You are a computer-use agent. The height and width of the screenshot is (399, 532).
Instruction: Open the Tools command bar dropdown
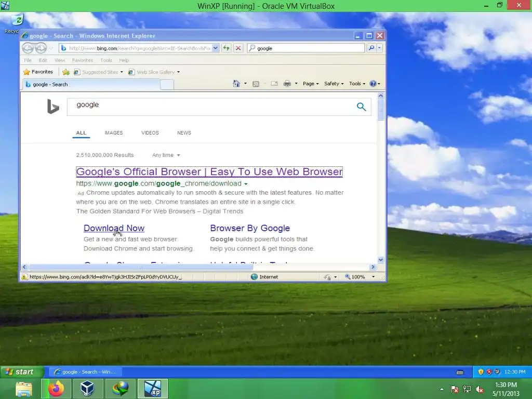click(357, 84)
